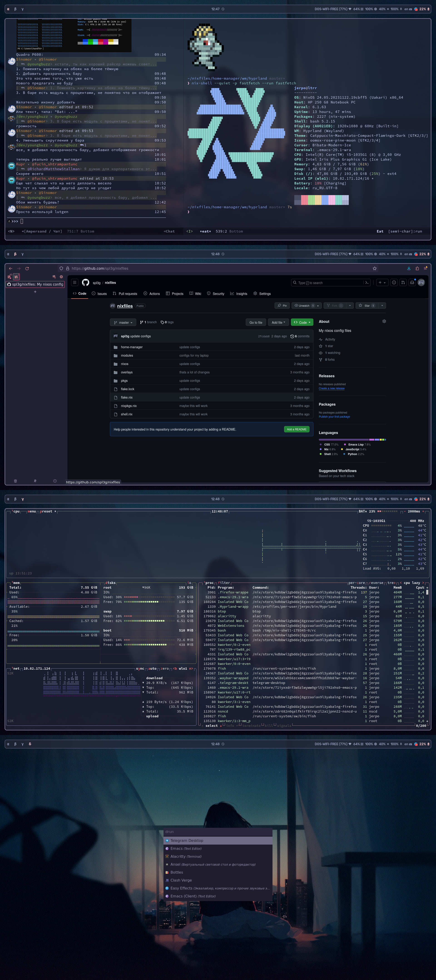The image size is (436, 980).
Task: Edit About details with the gear icon
Action: (x=384, y=321)
